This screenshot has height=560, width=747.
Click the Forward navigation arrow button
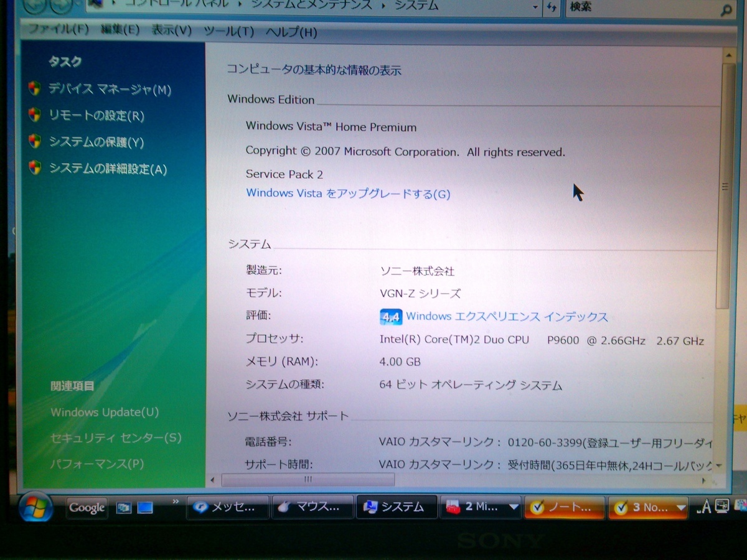coord(61,5)
